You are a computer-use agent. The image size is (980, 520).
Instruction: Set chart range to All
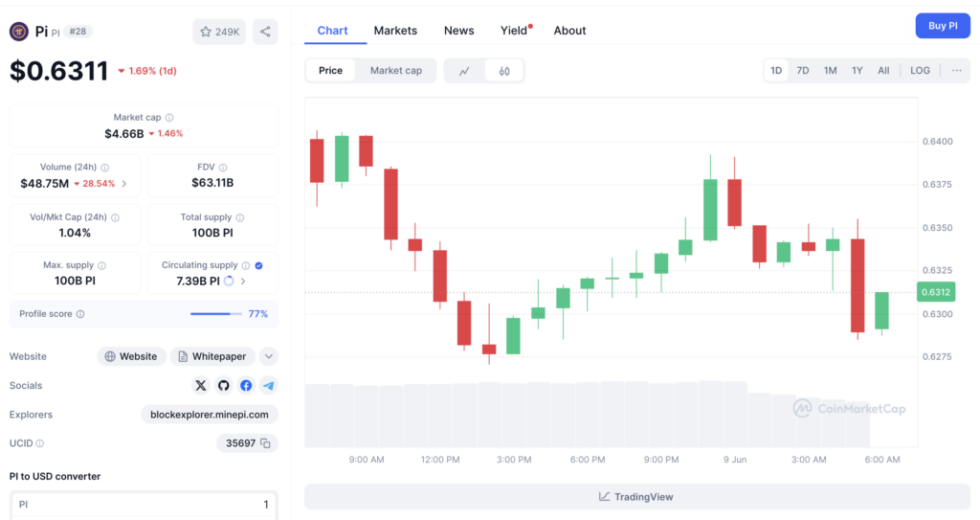click(883, 71)
